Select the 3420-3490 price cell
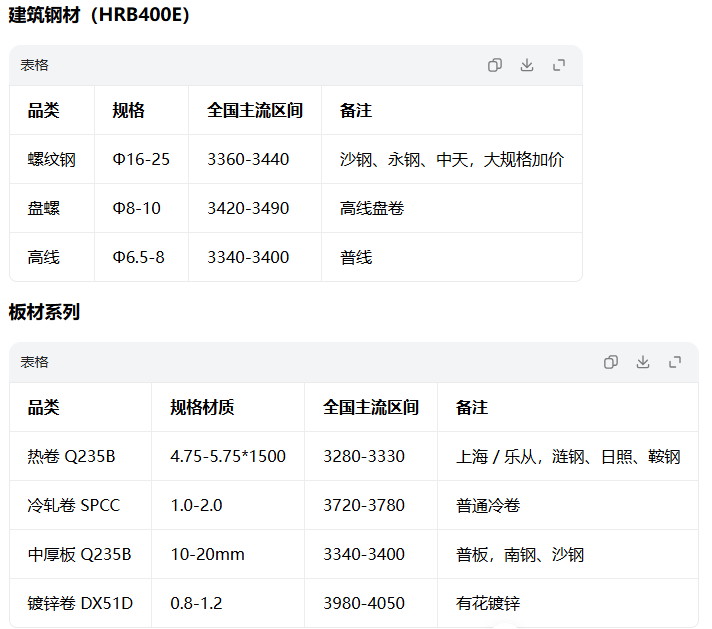712x629 pixels. pos(255,208)
